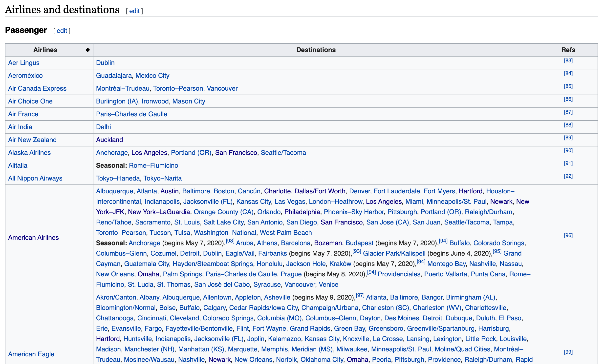Image resolution: width=604 pixels, height=364 pixels.
Task: Follow the Ironwood destination link
Action: (155, 101)
